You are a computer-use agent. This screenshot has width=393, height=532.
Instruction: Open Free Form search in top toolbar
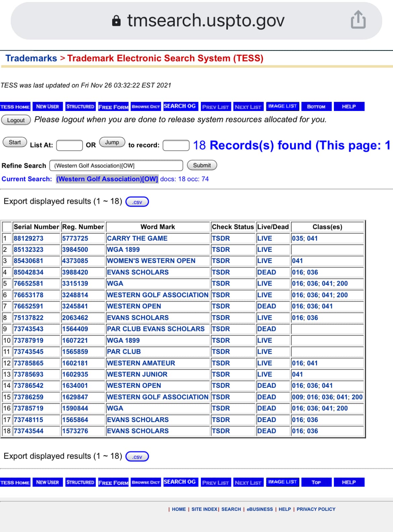(113, 107)
